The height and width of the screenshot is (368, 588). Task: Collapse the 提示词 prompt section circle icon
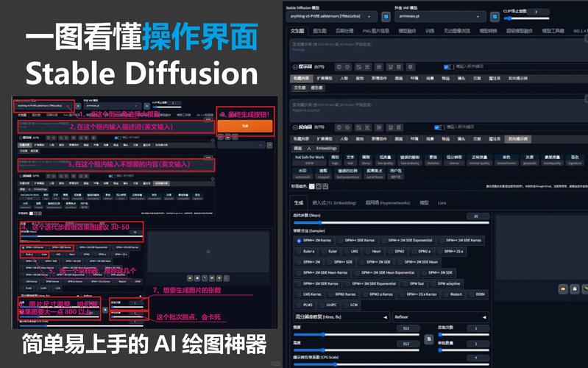pos(295,67)
